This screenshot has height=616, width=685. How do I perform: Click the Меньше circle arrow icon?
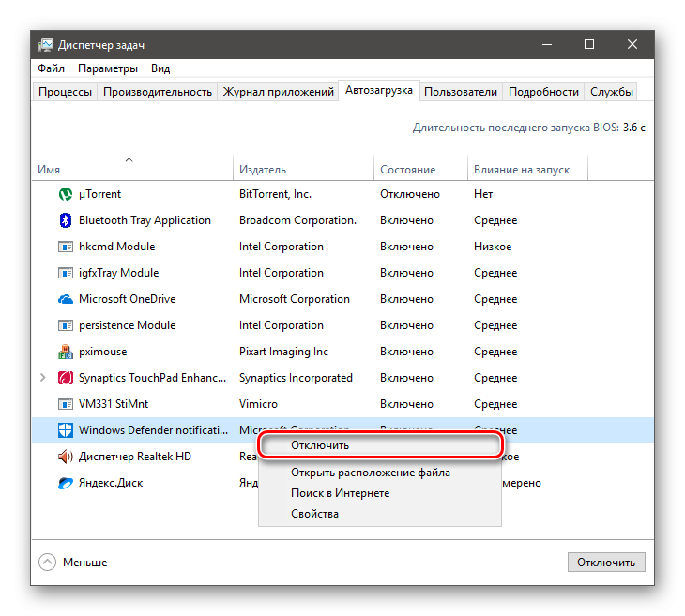coord(47,563)
